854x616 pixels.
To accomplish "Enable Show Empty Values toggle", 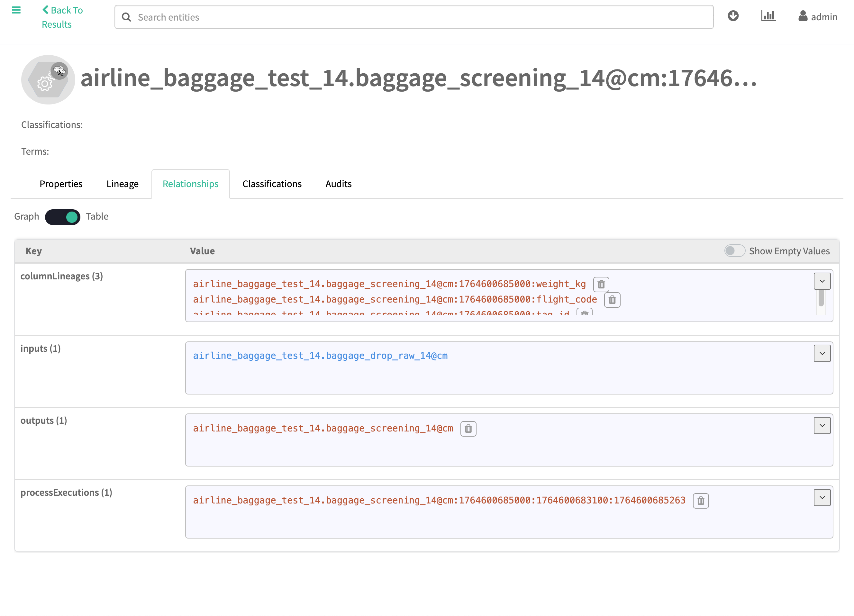I will [x=734, y=251].
